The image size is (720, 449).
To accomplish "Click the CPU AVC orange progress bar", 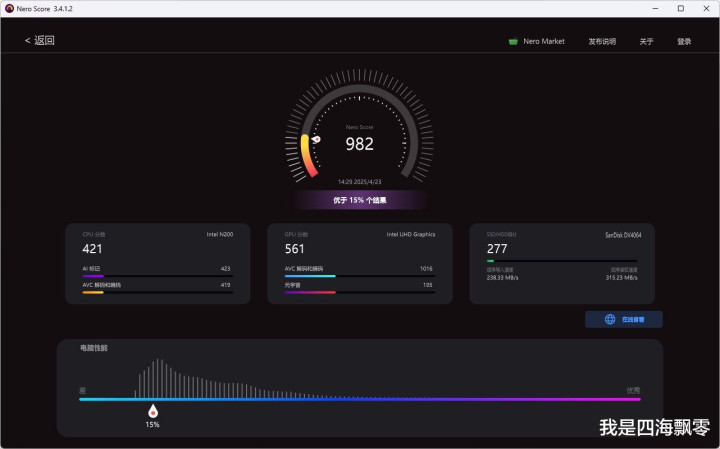I will 158,292.
